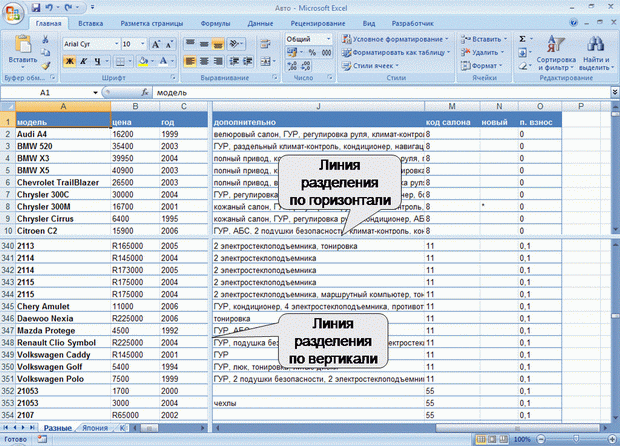Toggle Underline (Ч) formatting
This screenshot has width=620, height=446.
click(x=97, y=61)
